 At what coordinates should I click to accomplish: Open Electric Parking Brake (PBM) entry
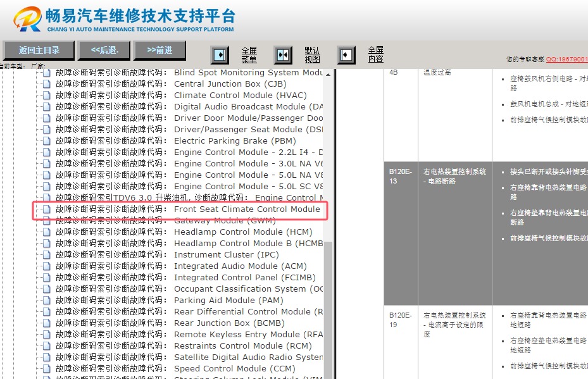point(176,140)
